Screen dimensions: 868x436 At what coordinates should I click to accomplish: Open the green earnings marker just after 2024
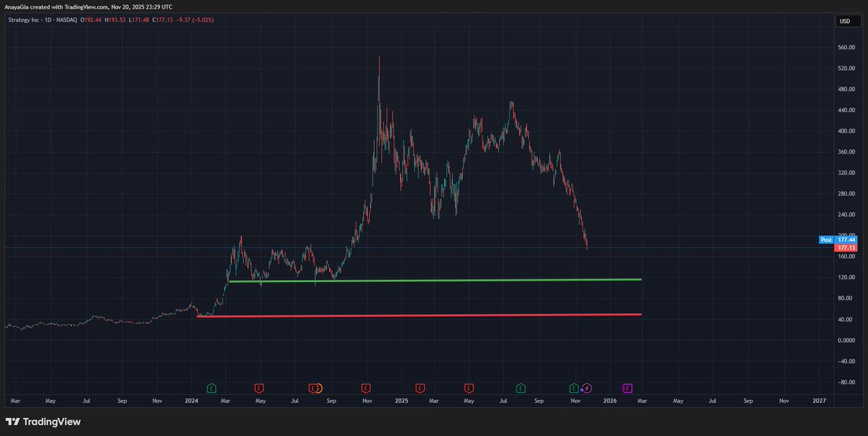pyautogui.click(x=211, y=388)
